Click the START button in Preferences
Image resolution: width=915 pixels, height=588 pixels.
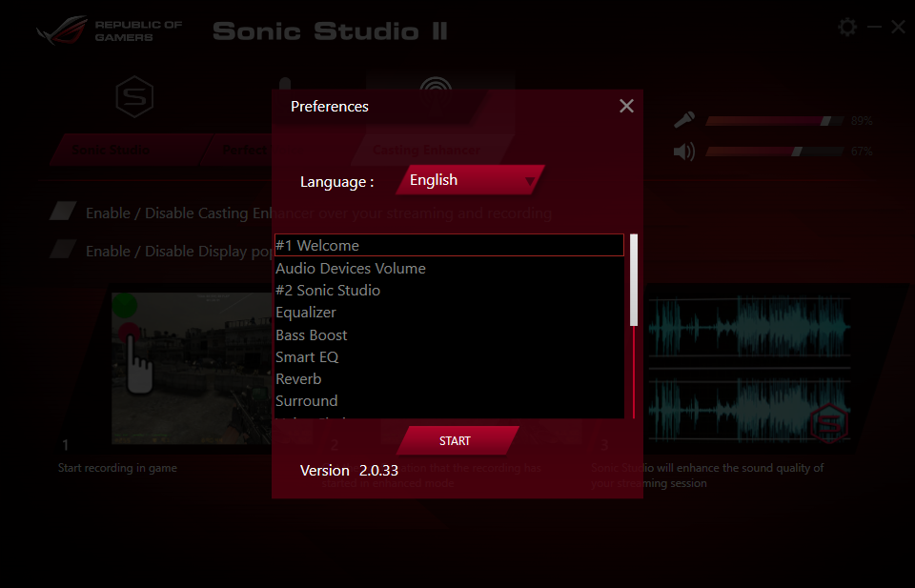[x=457, y=441]
